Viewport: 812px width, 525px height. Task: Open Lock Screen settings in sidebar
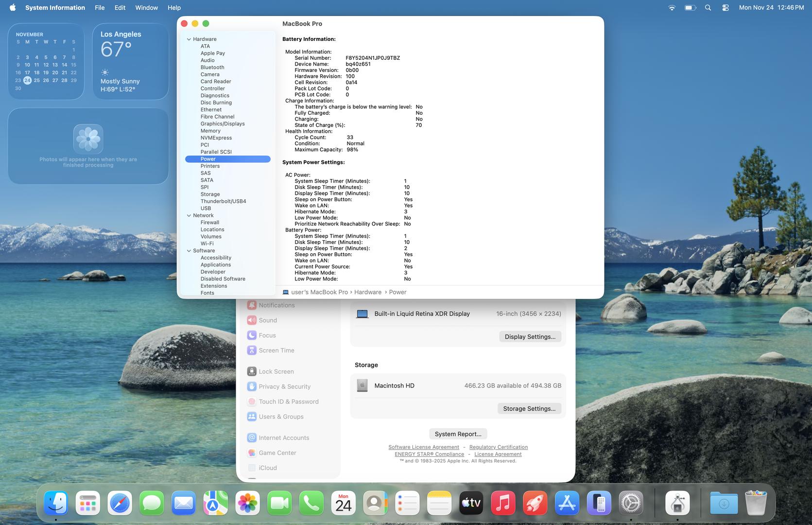[x=276, y=371]
